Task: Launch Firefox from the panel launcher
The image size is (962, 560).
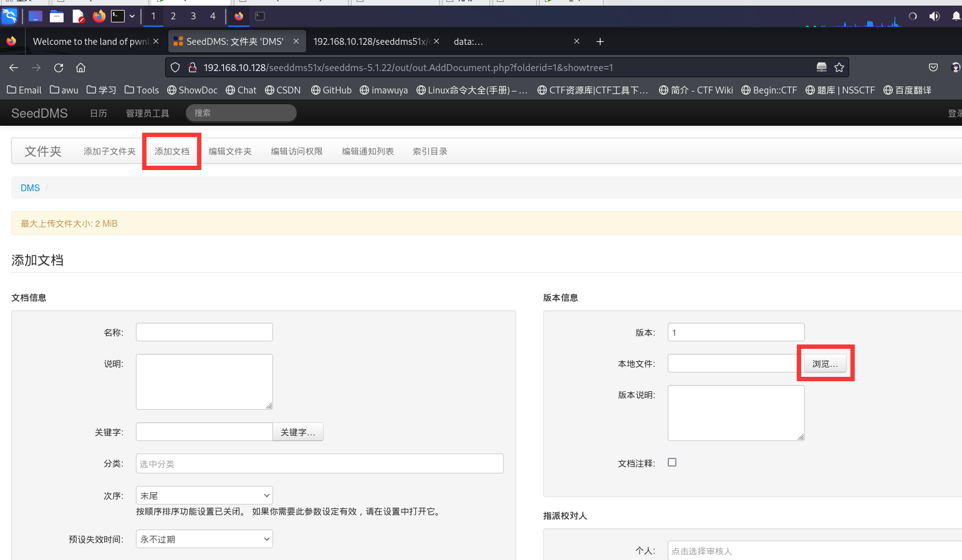Action: [99, 16]
